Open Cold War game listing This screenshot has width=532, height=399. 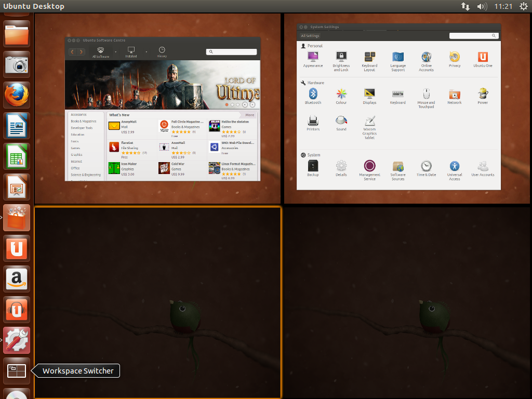181,169
